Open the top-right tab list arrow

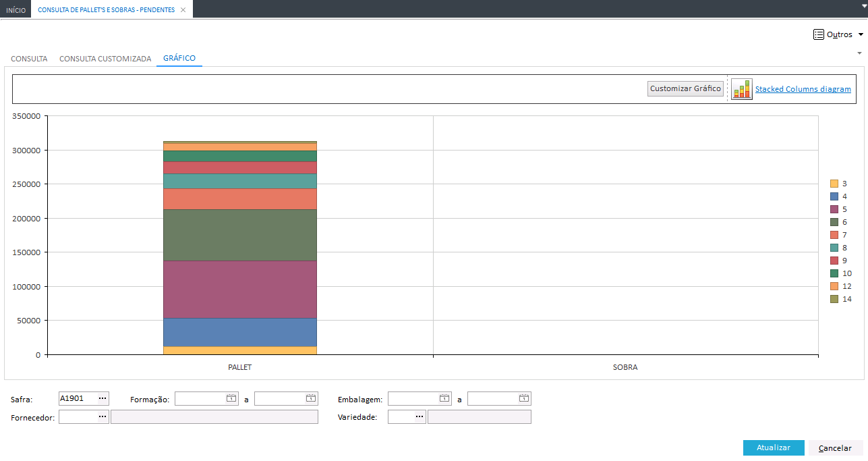[864, 5]
